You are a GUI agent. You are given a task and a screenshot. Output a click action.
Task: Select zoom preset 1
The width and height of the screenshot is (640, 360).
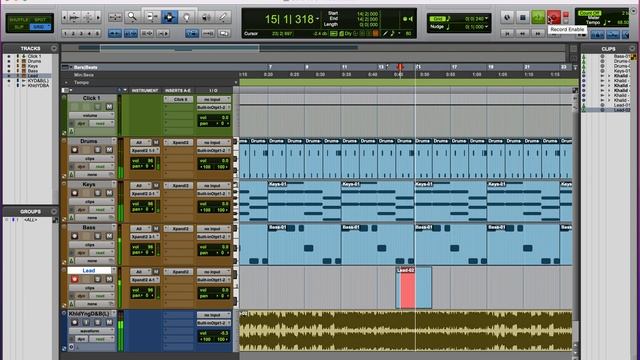pyautogui.click(x=65, y=33)
